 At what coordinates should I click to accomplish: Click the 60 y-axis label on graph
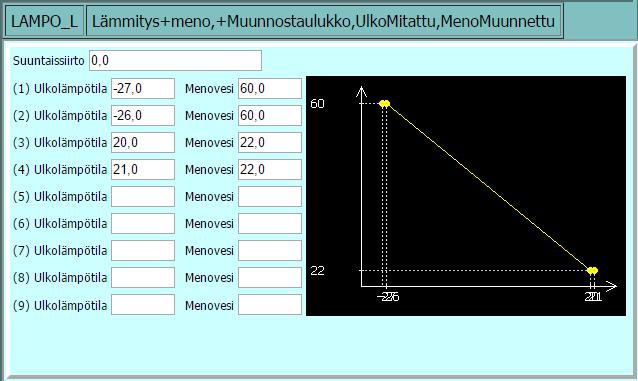(317, 104)
